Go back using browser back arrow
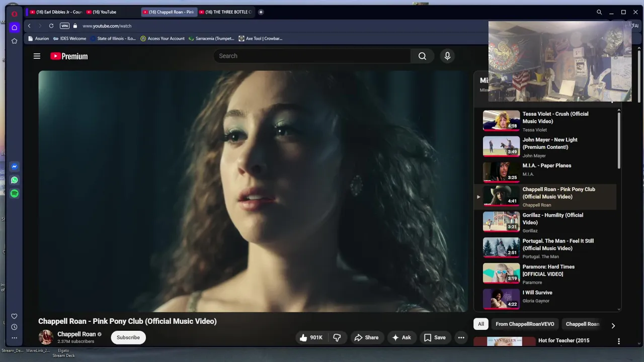 pos(29,26)
